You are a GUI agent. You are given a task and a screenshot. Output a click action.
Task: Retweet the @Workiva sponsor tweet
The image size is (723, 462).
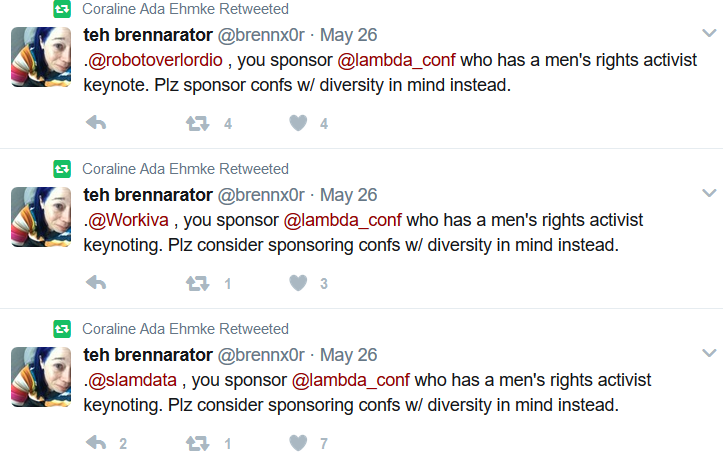tap(197, 283)
